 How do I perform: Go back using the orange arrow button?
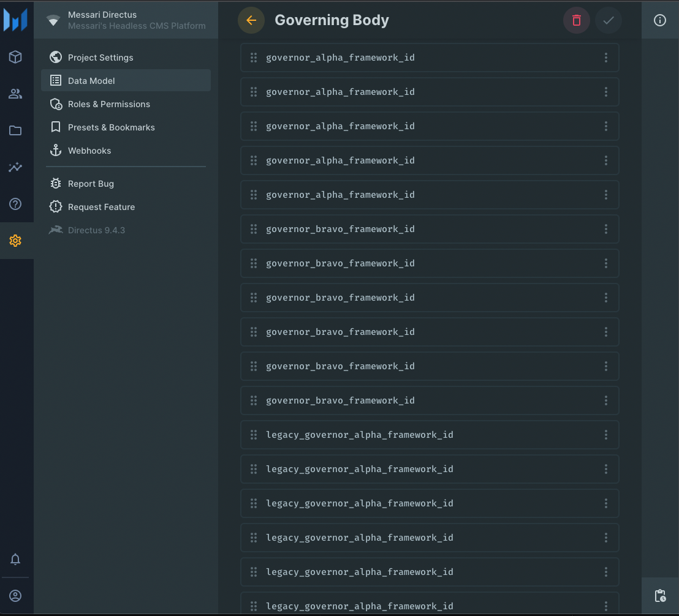251,20
